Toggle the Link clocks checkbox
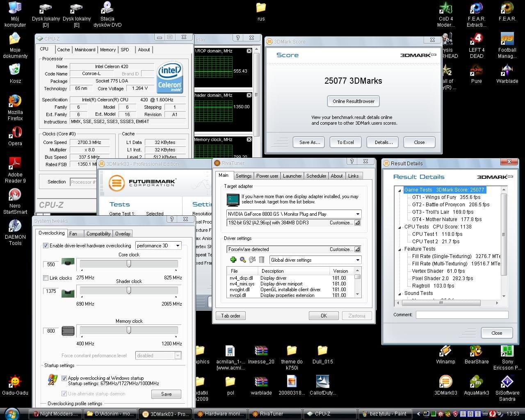Screen dimensions: 525x420 click(x=46, y=278)
